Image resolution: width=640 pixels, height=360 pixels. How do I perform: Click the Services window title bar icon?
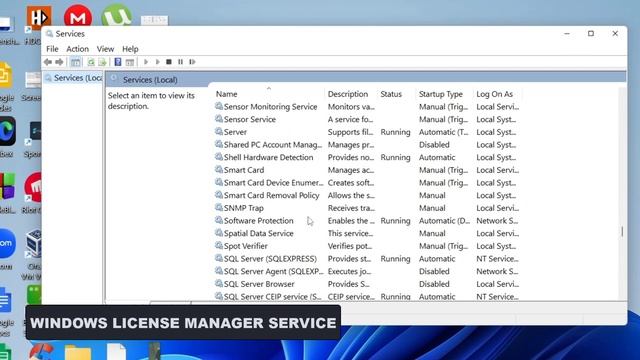(x=49, y=34)
